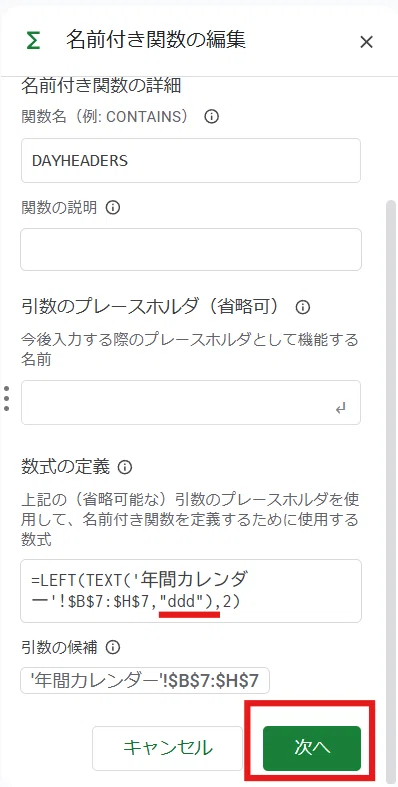Click the green sigma named functions icon
Screen dimensions: 398x787
(33, 42)
